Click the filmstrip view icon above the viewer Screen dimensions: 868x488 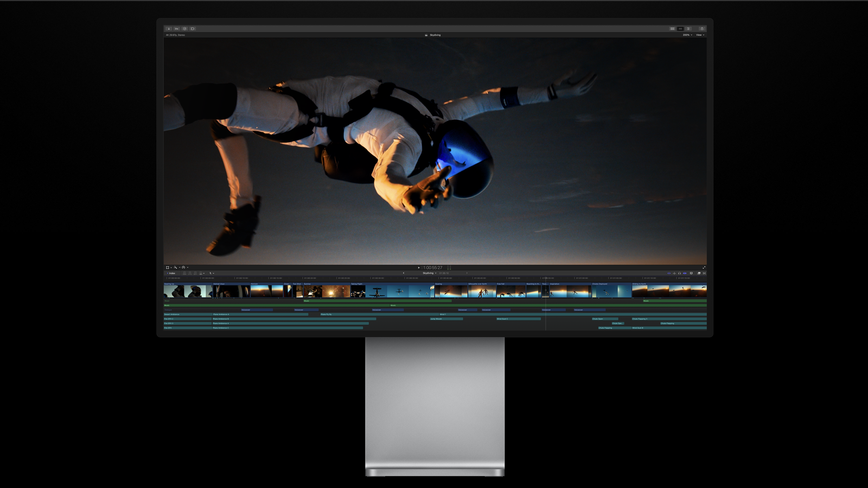click(673, 28)
